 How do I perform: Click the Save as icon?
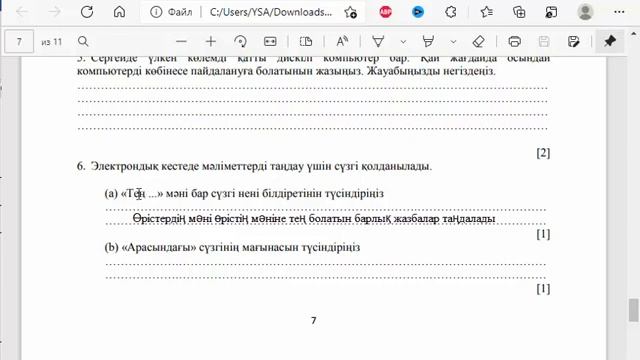[x=573, y=41]
